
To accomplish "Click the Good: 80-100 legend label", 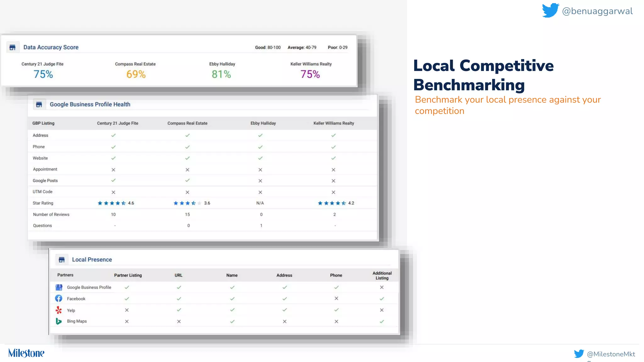I will [268, 48].
